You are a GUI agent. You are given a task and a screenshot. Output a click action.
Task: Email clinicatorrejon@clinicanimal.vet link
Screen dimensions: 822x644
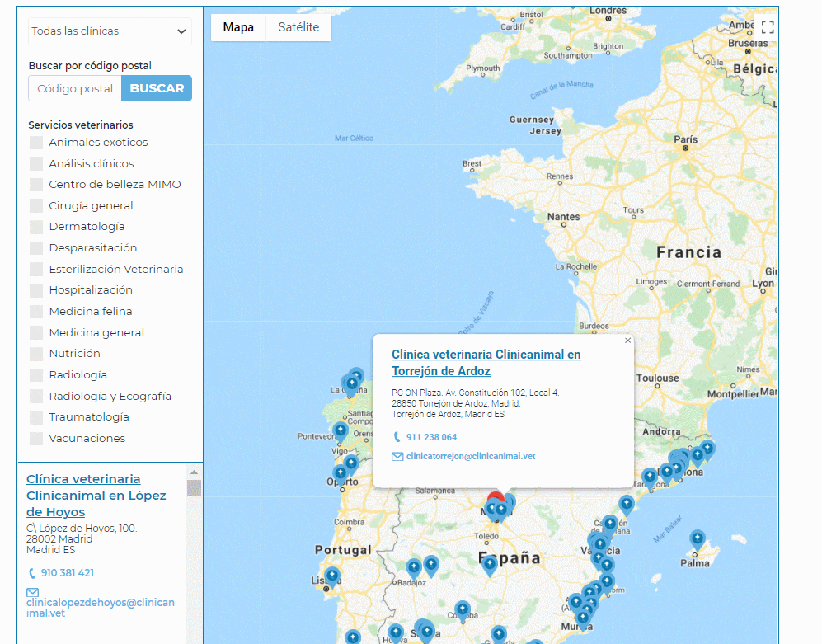point(471,456)
